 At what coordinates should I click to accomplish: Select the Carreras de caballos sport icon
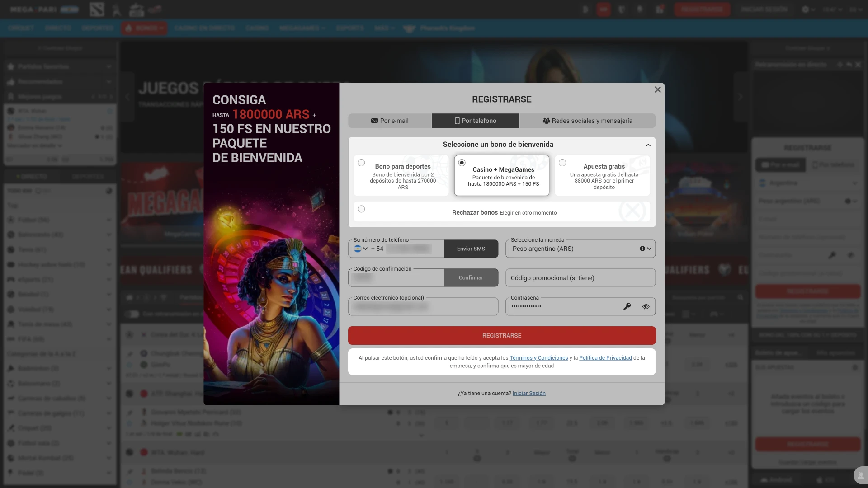point(11,399)
